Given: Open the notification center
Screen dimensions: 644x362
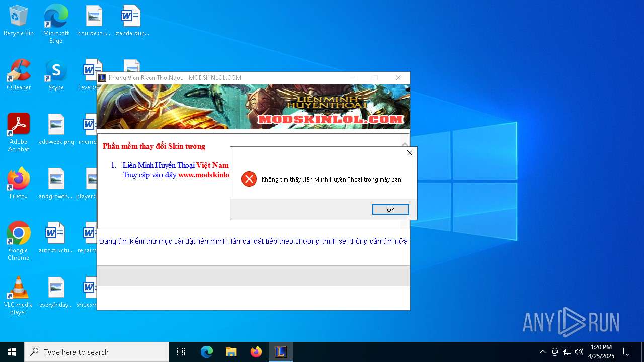Looking at the screenshot, I should click(627, 352).
